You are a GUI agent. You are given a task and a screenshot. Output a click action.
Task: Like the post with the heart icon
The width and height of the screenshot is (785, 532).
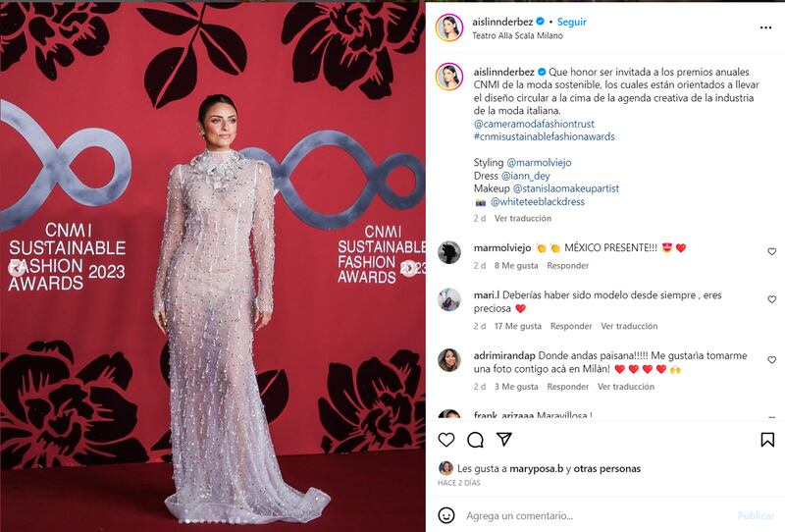(446, 440)
